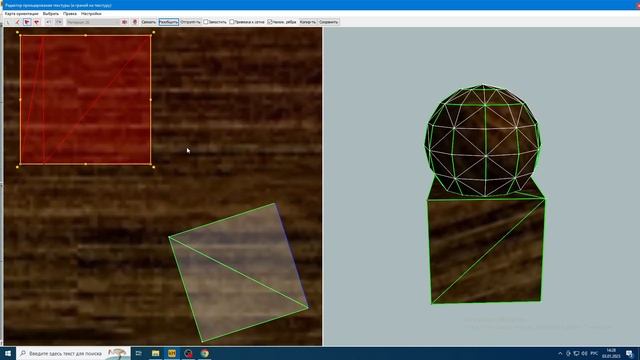Open the Карта ориентации menu

[21, 13]
